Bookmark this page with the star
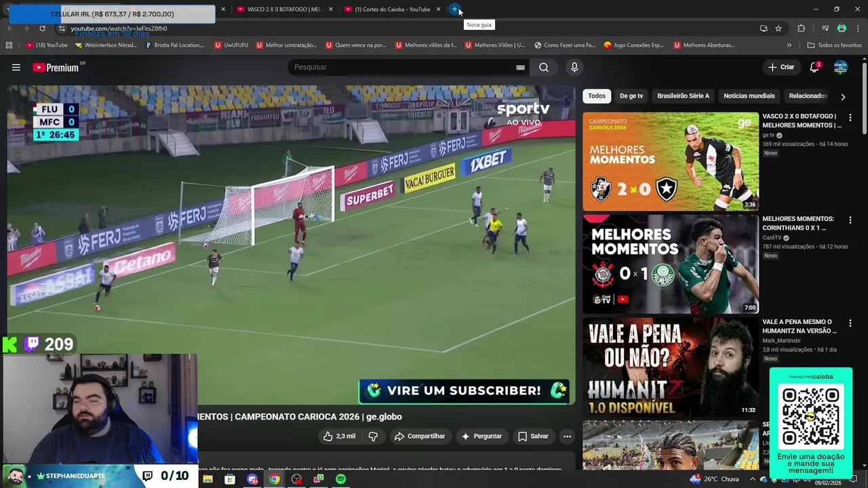This screenshot has width=868, height=488. [x=778, y=28]
